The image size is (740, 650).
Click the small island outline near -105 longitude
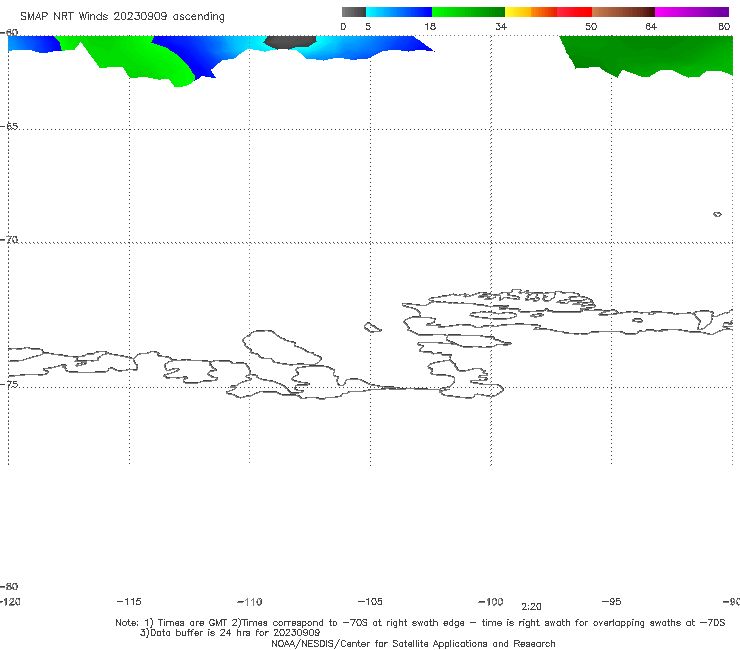click(372, 327)
